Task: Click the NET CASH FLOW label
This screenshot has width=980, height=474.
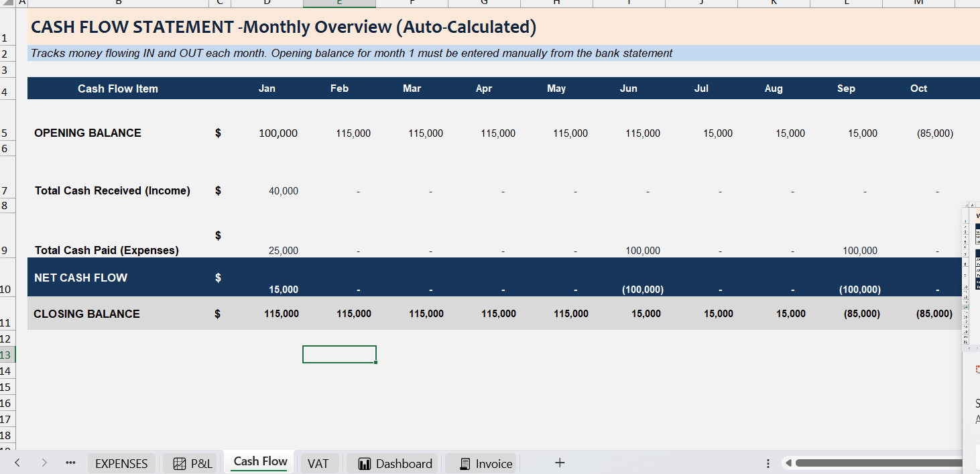Action: (x=80, y=278)
